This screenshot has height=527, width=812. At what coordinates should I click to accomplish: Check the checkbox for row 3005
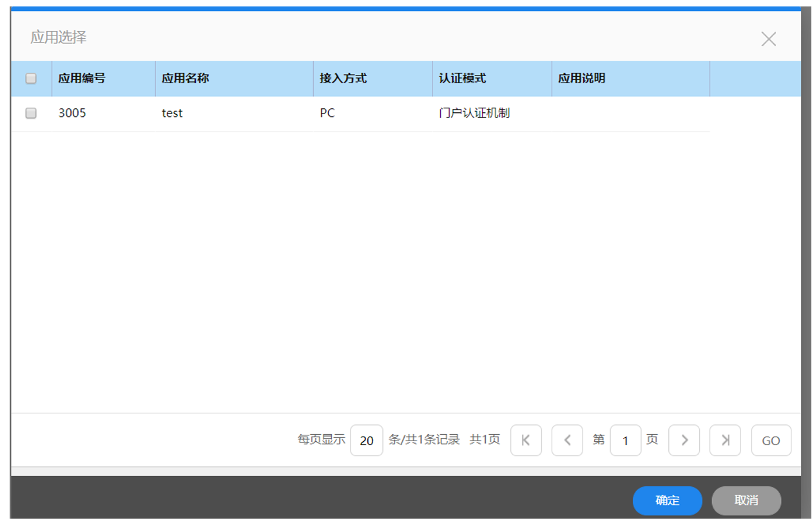click(x=31, y=114)
